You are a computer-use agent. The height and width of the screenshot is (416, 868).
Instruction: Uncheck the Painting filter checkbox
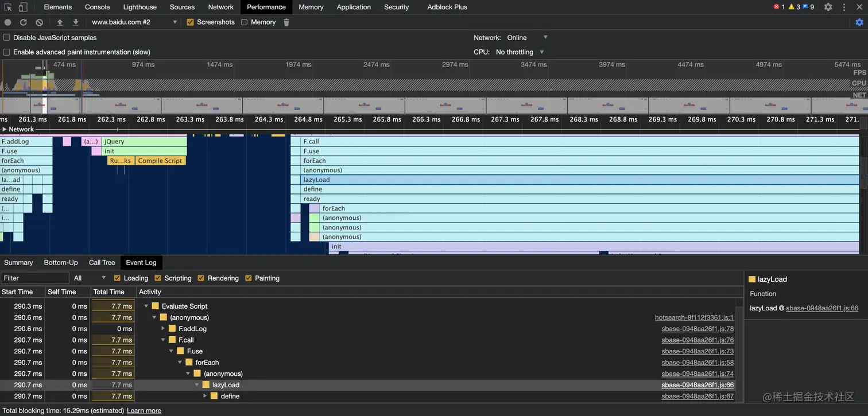point(249,278)
